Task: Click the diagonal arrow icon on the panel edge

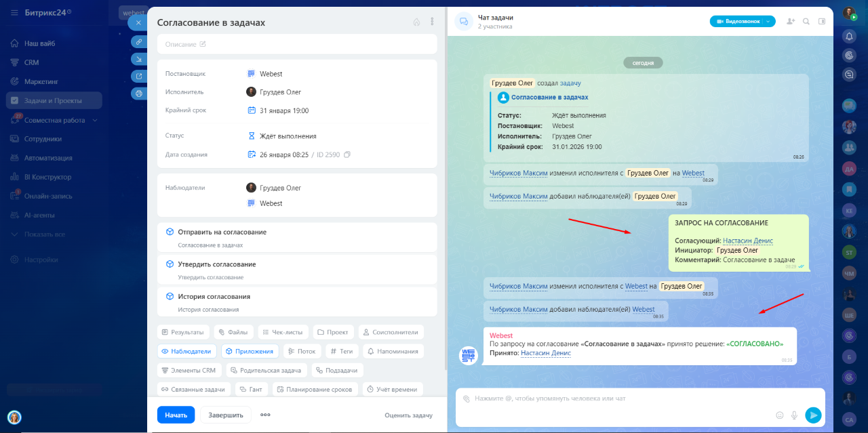Action: click(x=139, y=59)
